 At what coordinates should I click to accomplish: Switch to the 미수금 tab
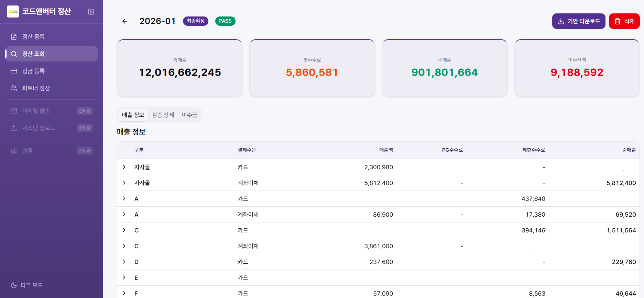(189, 115)
